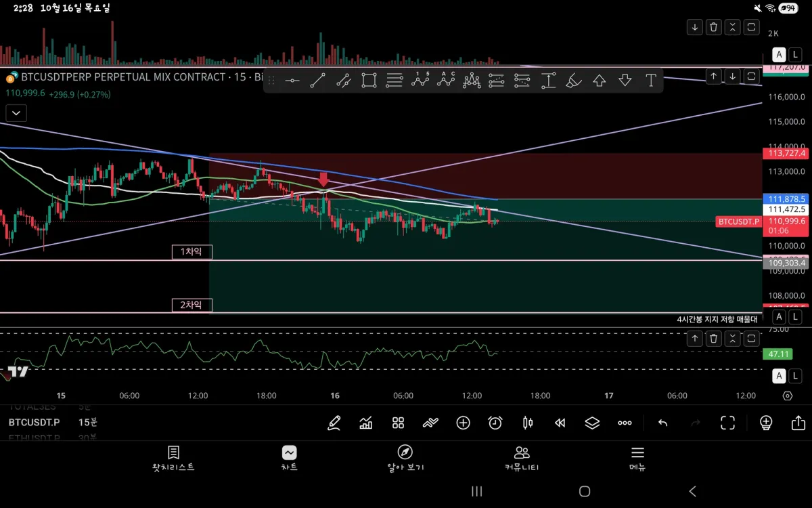The width and height of the screenshot is (812, 508).
Task: Create an alert with the clock icon
Action: (x=495, y=423)
